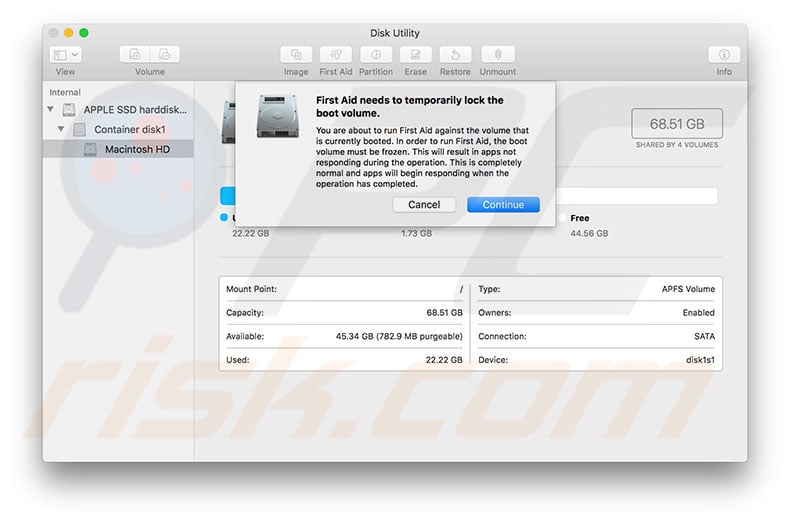Click the Erase toolbar icon
790x523 pixels.
tap(416, 54)
